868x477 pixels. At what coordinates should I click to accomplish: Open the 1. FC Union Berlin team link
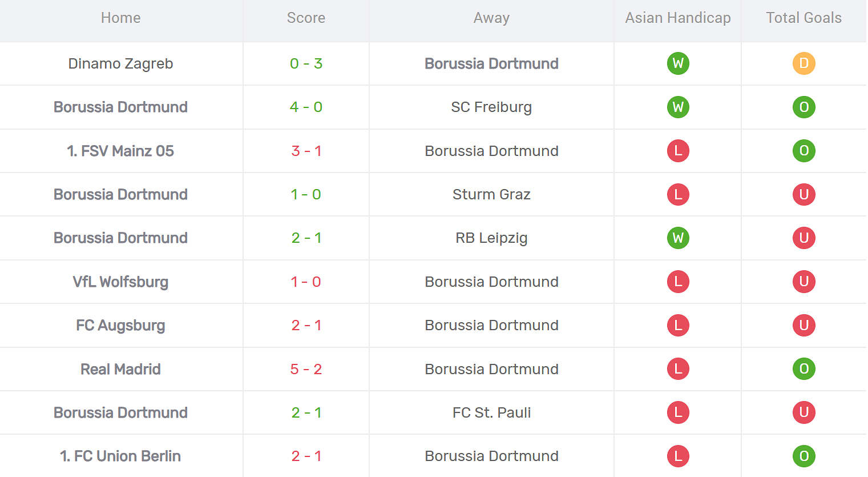pos(120,456)
